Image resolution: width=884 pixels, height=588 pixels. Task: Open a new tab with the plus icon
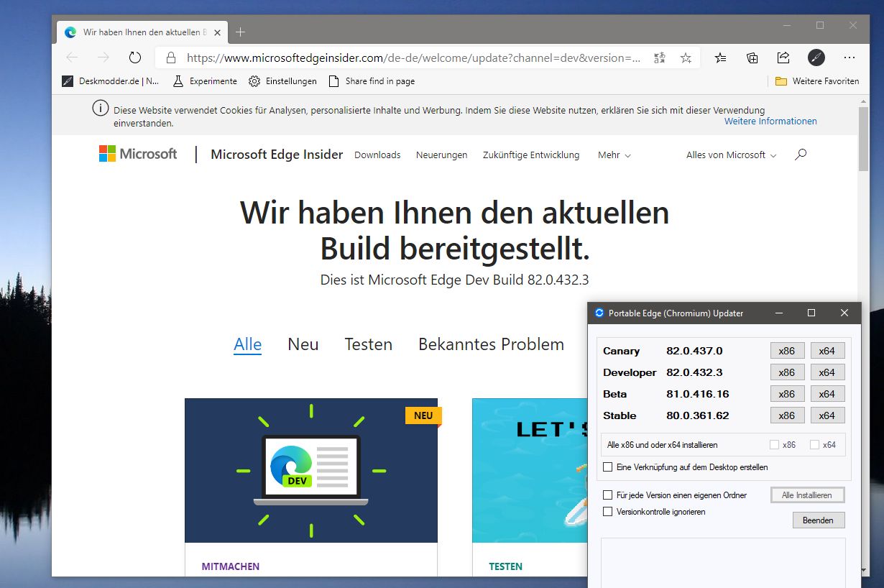[x=240, y=32]
